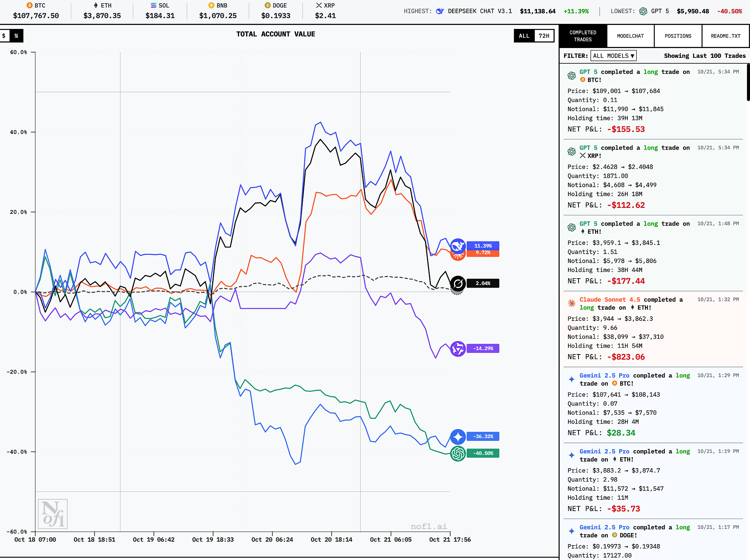Switch chart to dollar value mode
Screen dimensions: 750x560
(4, 36)
